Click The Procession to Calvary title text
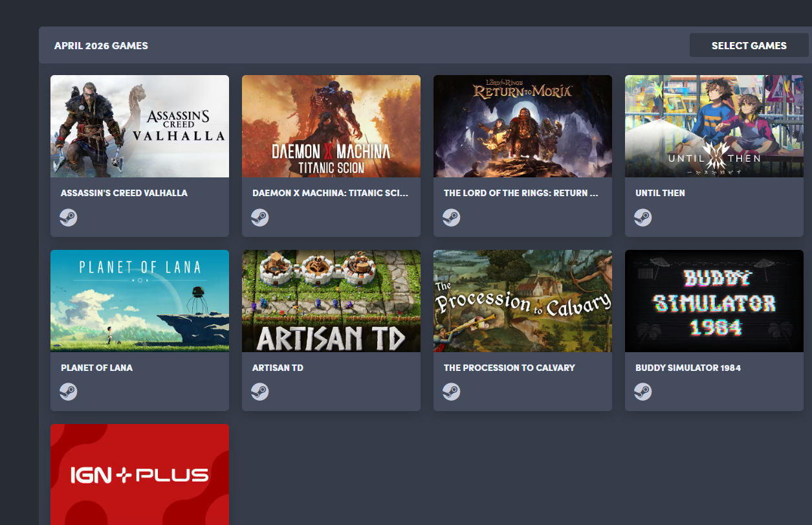Viewport: 812px width, 525px height. pos(509,368)
